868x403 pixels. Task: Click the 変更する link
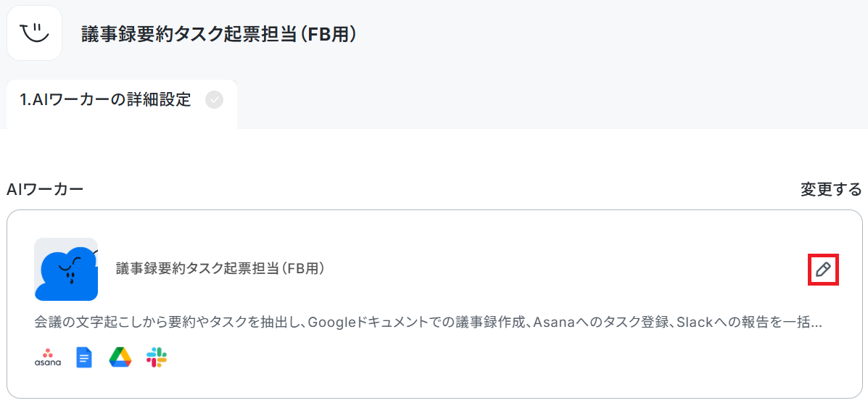click(831, 189)
